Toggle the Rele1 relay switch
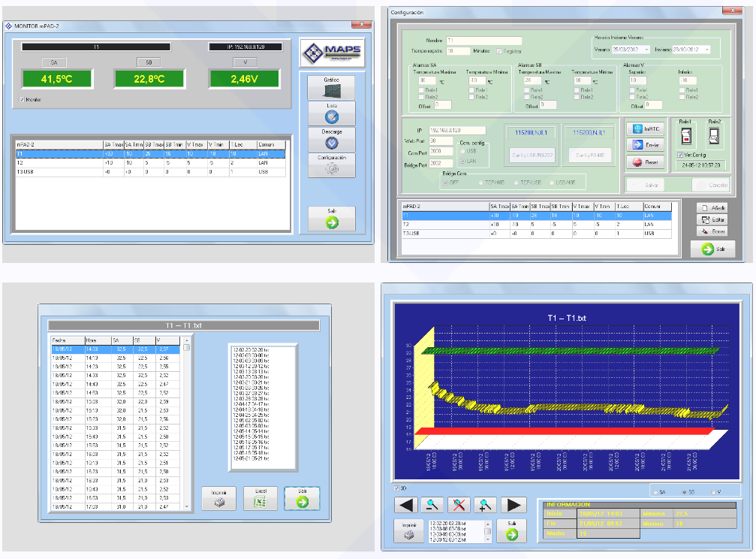 685,137
